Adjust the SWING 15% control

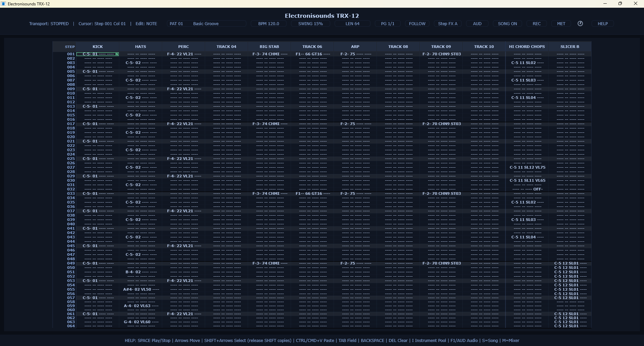click(x=310, y=23)
